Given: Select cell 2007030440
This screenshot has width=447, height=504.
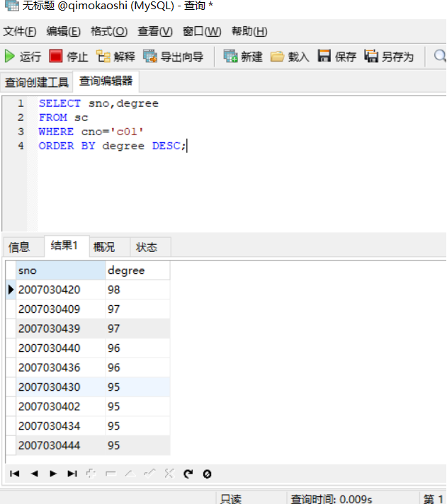Looking at the screenshot, I should [60, 348].
